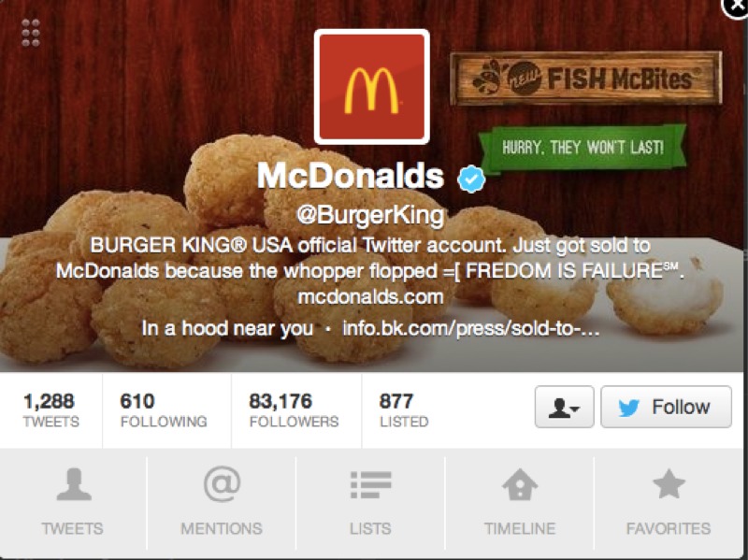Select the Lists icon
This screenshot has height=560, width=748.
click(370, 484)
